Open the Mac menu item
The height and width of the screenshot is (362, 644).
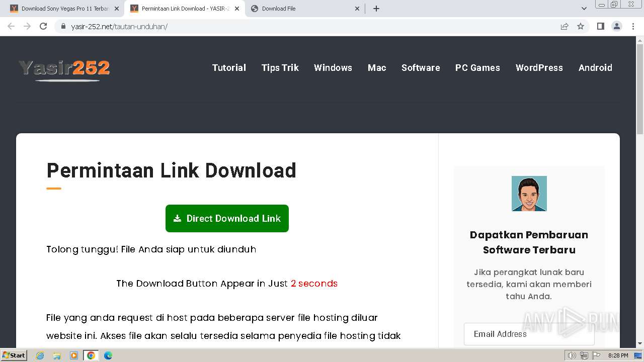(377, 68)
